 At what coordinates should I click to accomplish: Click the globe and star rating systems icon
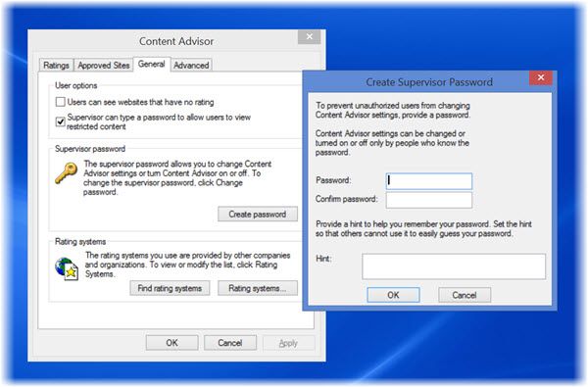coord(67,268)
